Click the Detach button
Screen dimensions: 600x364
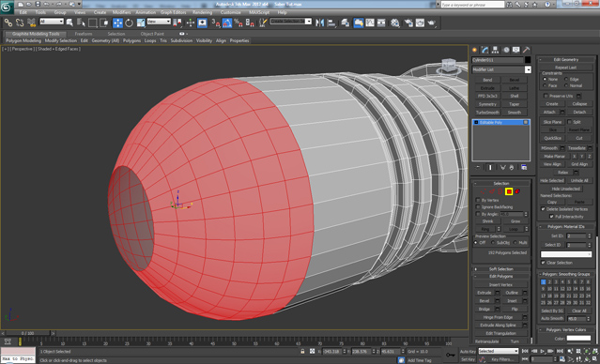point(579,112)
